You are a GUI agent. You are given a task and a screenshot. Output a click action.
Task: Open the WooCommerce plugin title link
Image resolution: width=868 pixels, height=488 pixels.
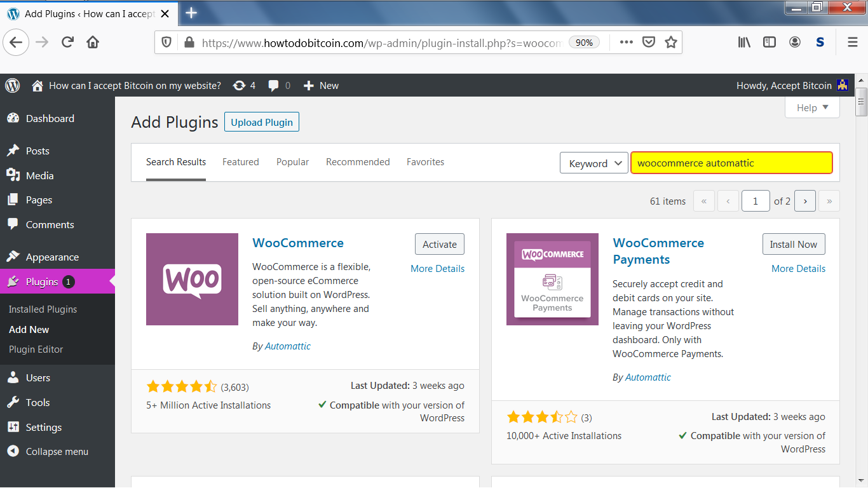[298, 243]
